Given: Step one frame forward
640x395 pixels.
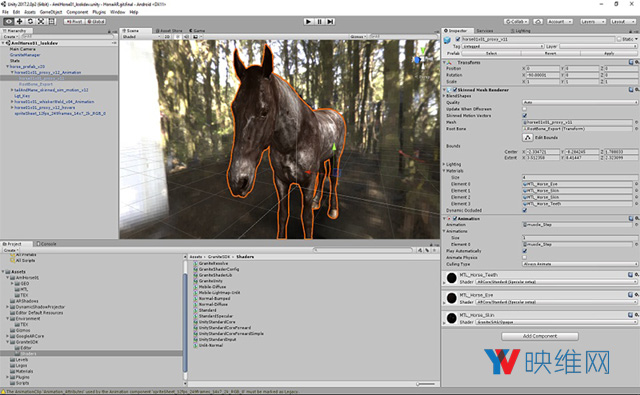Looking at the screenshot, I should (330, 21).
